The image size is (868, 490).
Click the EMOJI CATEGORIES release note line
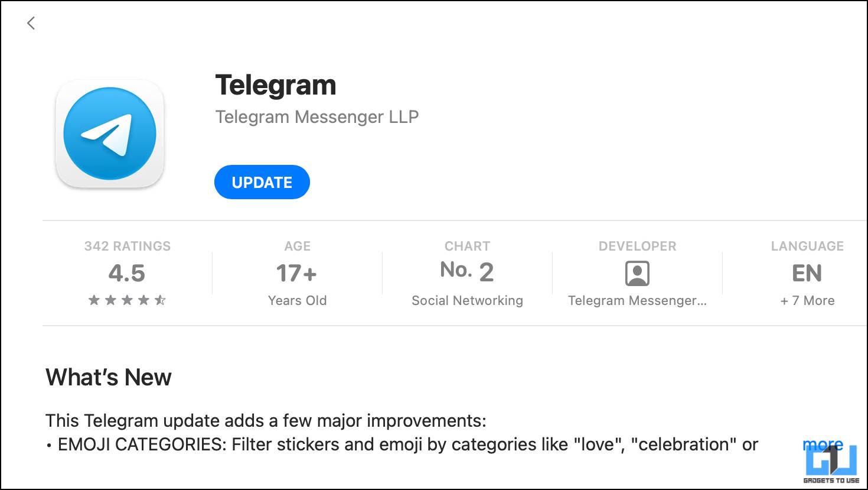click(402, 444)
